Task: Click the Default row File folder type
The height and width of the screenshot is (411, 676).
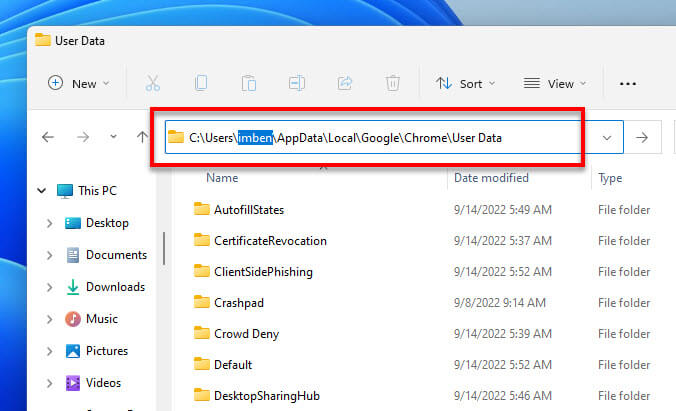Action: [x=624, y=365]
